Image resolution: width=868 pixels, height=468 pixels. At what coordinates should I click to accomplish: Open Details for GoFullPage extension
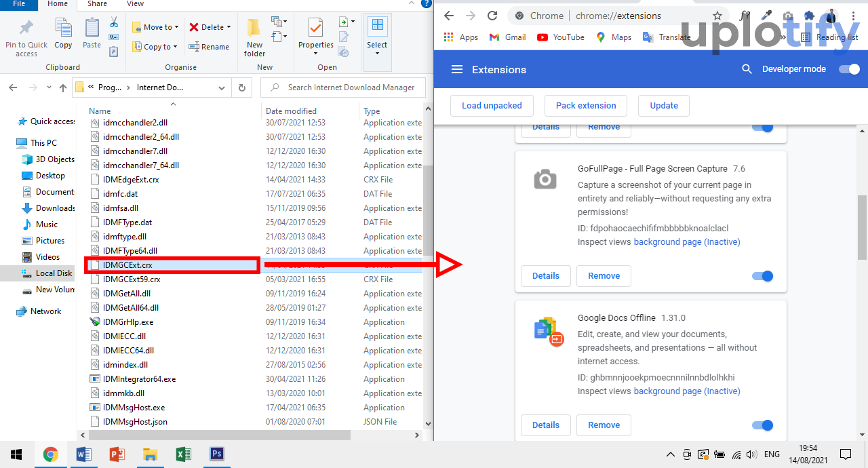[546, 276]
